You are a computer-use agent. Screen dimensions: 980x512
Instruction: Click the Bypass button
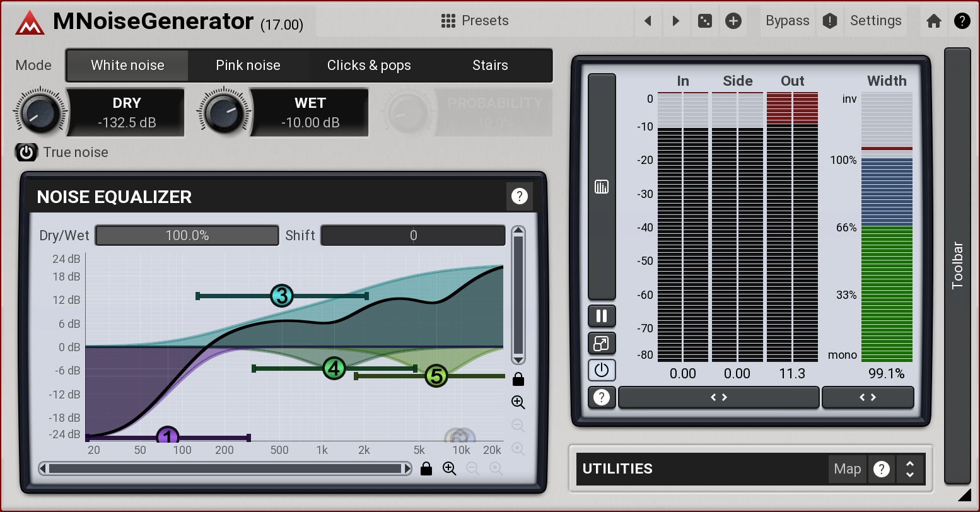click(x=787, y=21)
